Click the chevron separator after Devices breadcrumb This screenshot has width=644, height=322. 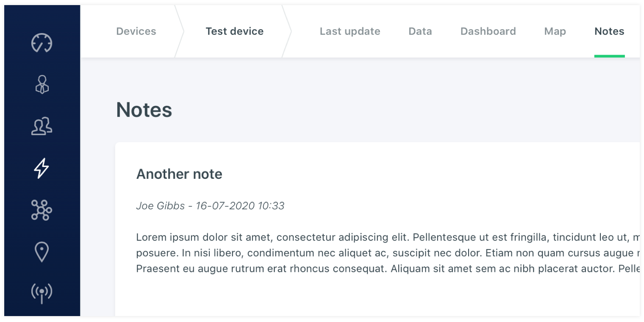click(180, 31)
